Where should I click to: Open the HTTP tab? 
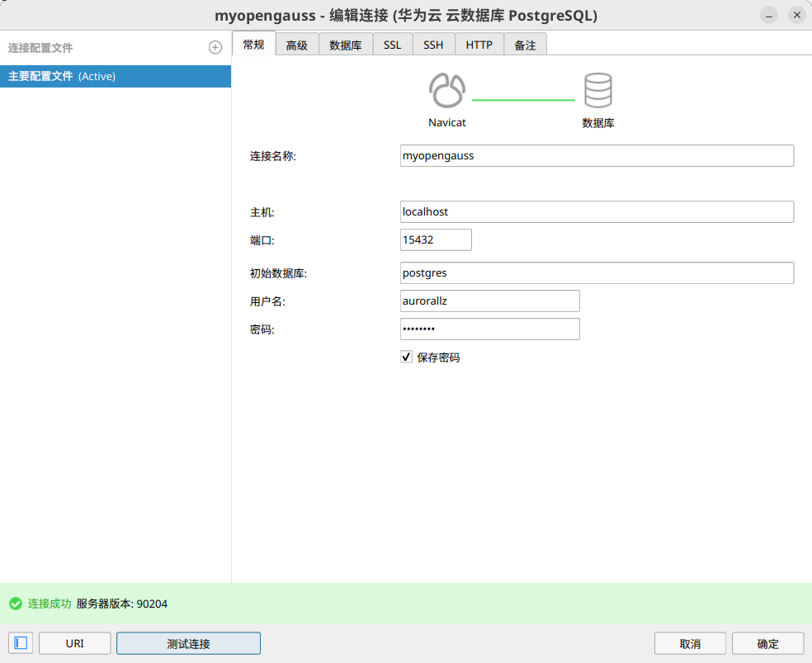479,45
